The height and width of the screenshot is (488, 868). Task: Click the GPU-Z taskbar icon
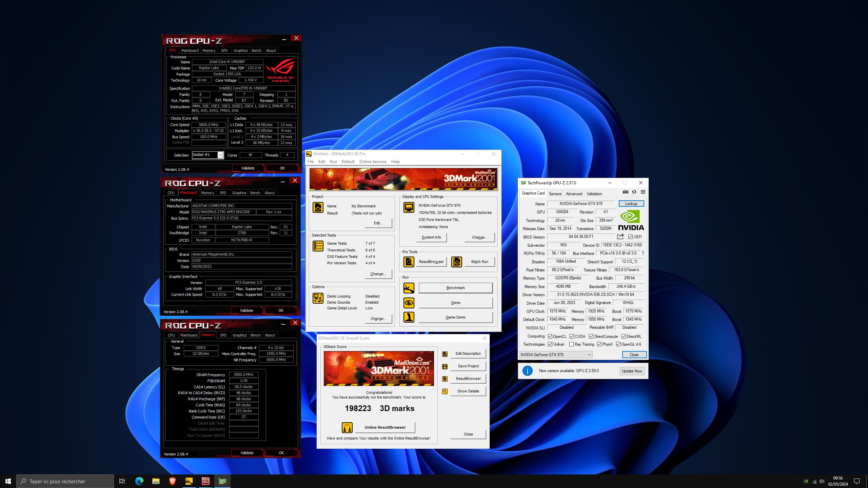coord(222,481)
